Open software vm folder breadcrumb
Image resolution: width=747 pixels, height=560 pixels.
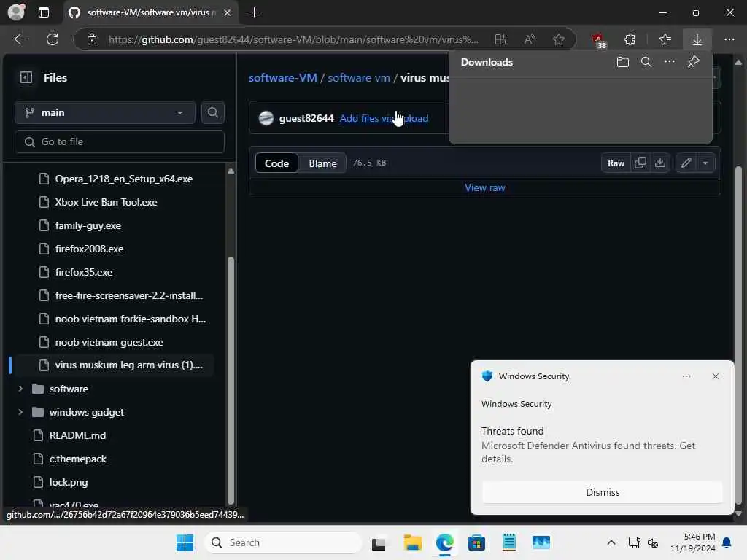359,77
